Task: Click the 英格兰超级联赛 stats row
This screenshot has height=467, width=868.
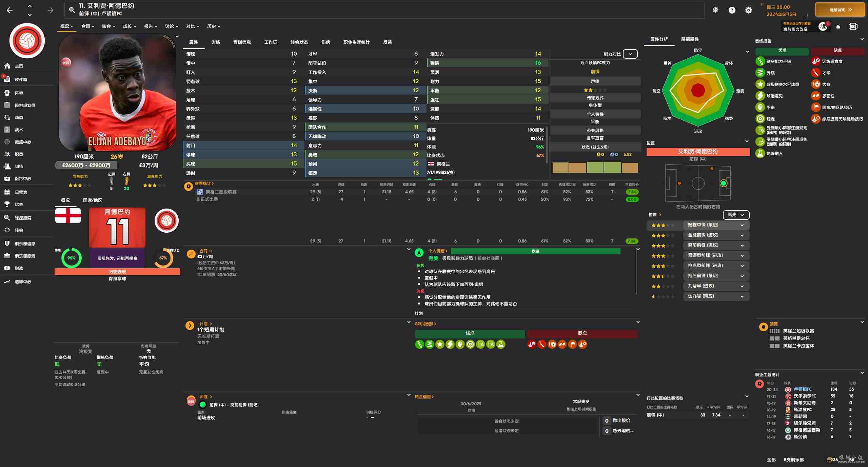Action: pyautogui.click(x=411, y=192)
